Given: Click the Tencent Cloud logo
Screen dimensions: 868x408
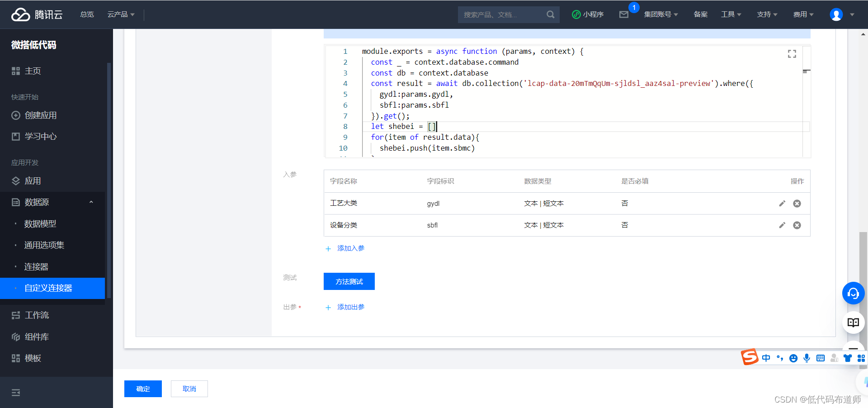Looking at the screenshot, I should 37,14.
